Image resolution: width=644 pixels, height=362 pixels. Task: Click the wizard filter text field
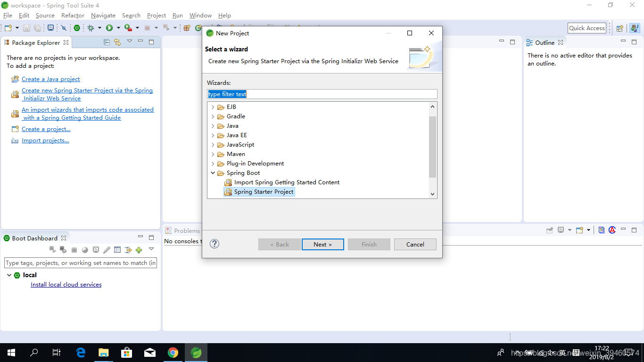click(x=322, y=94)
